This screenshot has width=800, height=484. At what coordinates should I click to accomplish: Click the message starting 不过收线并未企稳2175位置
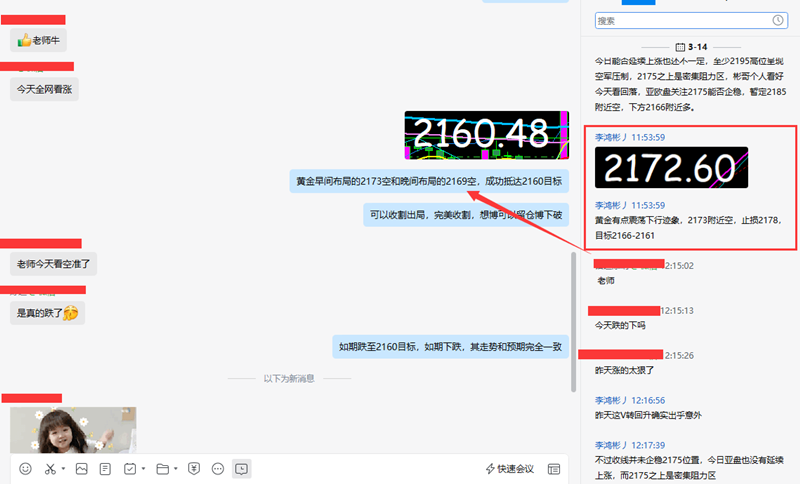(689, 468)
